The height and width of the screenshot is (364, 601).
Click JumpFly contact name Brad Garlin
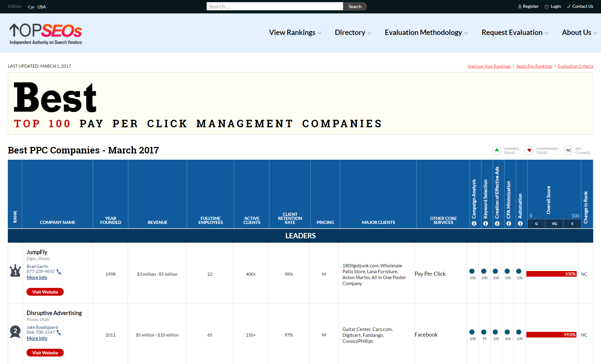[37, 266]
